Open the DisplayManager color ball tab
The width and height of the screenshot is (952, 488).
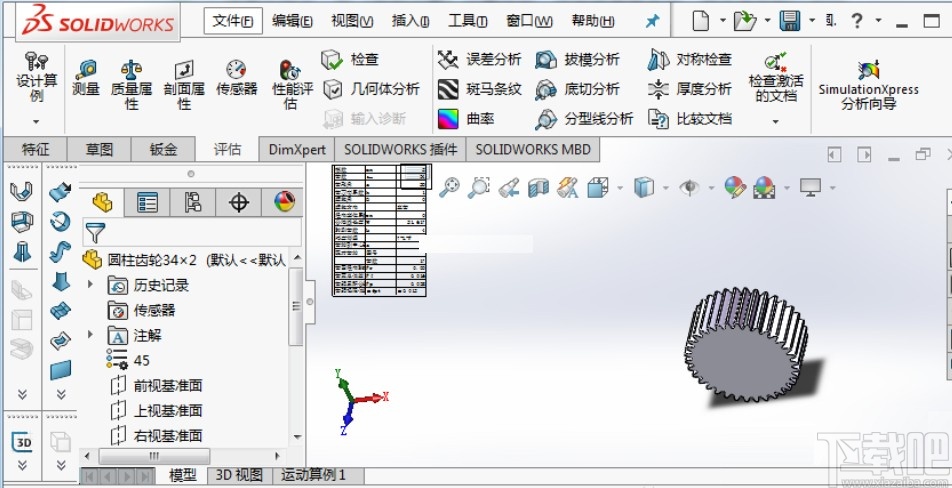(x=284, y=202)
